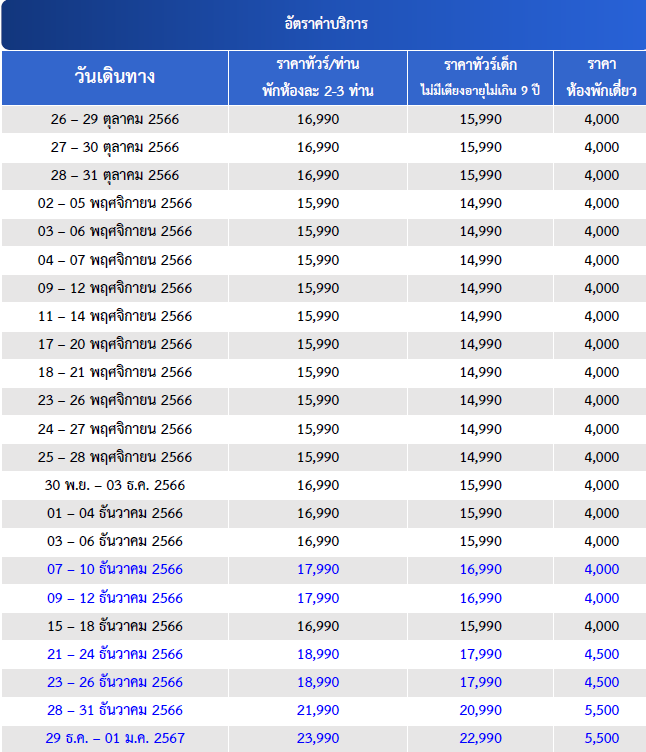Click child price 14,990 for 04 – 07 พฤศจิกายน
The height and width of the screenshot is (752, 646).
[481, 260]
